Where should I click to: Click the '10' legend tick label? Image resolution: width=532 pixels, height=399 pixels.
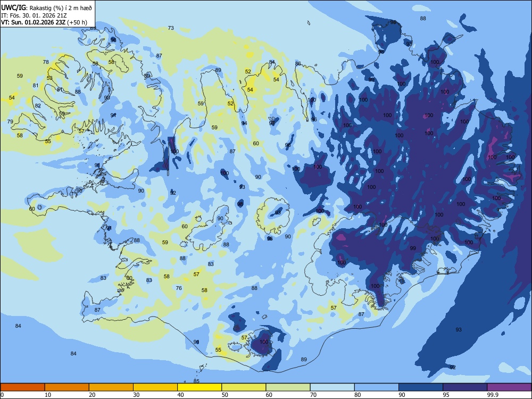point(48,395)
